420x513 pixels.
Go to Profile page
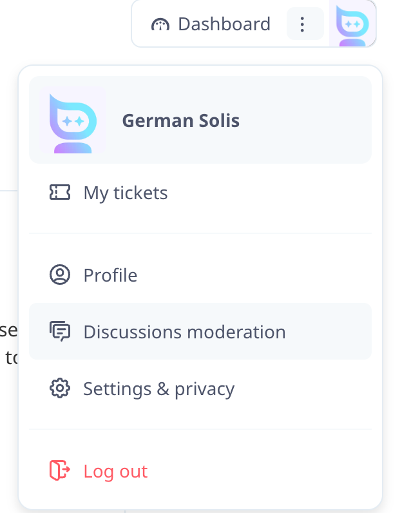click(200, 275)
